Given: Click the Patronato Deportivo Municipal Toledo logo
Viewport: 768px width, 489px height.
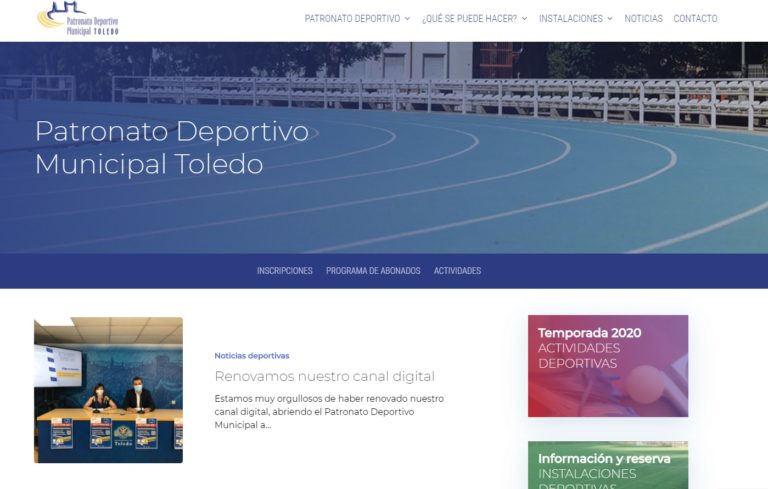Looking at the screenshot, I should (78, 19).
